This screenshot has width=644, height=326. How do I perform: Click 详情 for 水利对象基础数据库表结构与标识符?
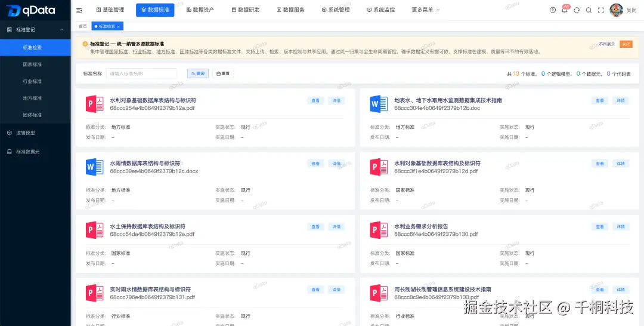coord(336,101)
